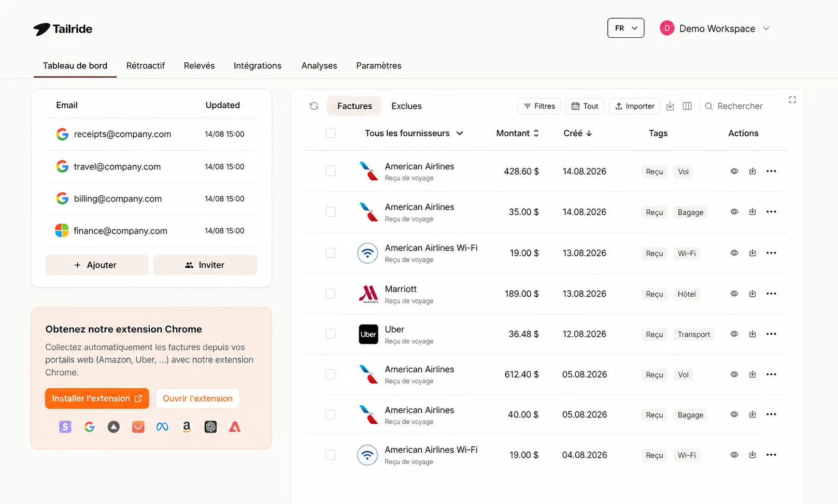Click Installer l'extension

click(x=97, y=398)
